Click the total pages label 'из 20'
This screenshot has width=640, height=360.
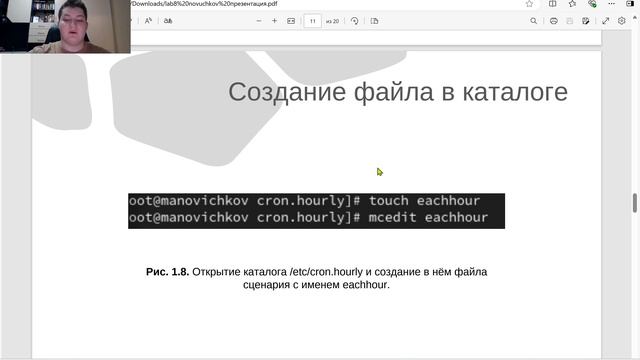(x=332, y=21)
